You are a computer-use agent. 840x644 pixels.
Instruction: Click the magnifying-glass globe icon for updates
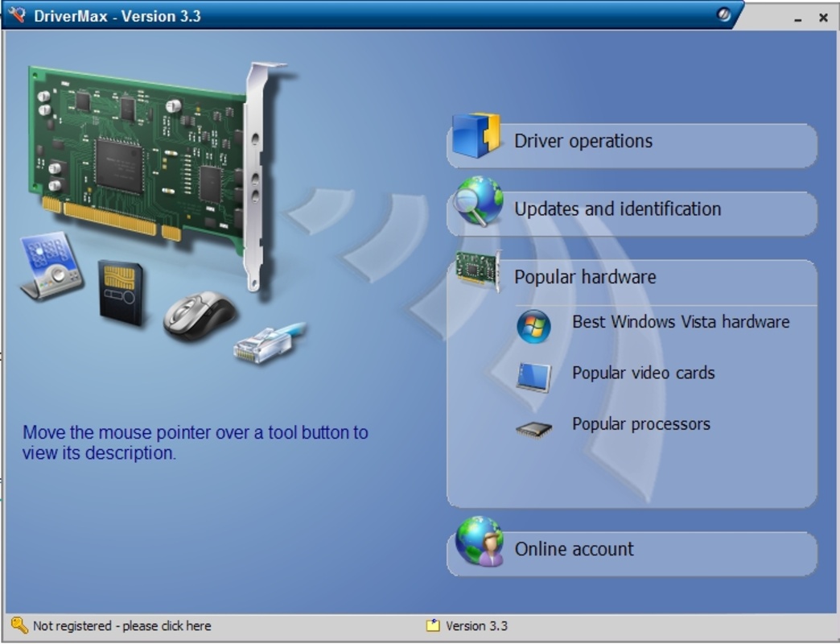pyautogui.click(x=478, y=208)
